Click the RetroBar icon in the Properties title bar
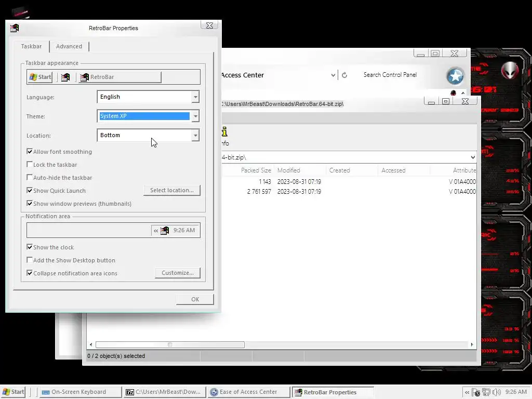532x399 pixels. coord(15,28)
